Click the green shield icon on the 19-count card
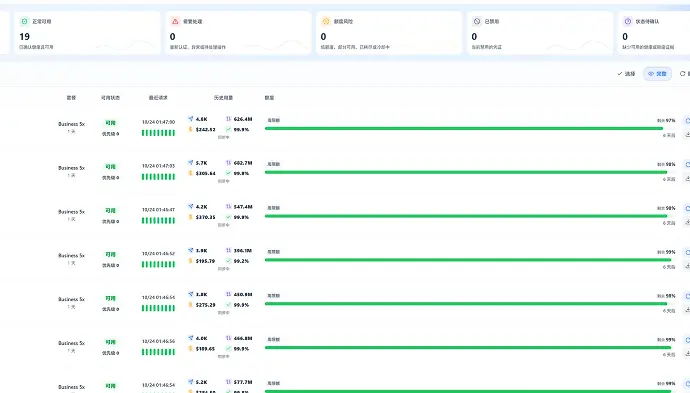This screenshot has width=690, height=393. 25,21
